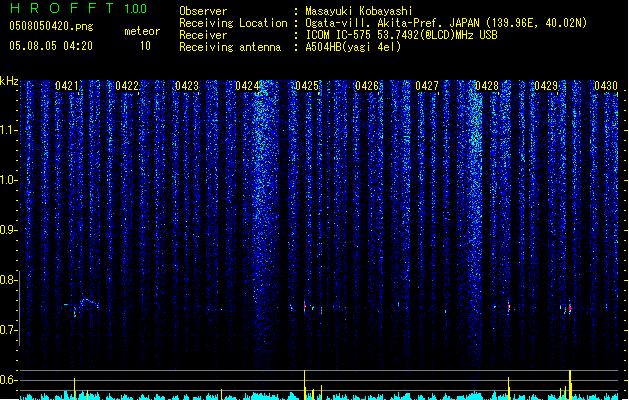Click the 0.8 kHz axis tick label

tap(7, 280)
